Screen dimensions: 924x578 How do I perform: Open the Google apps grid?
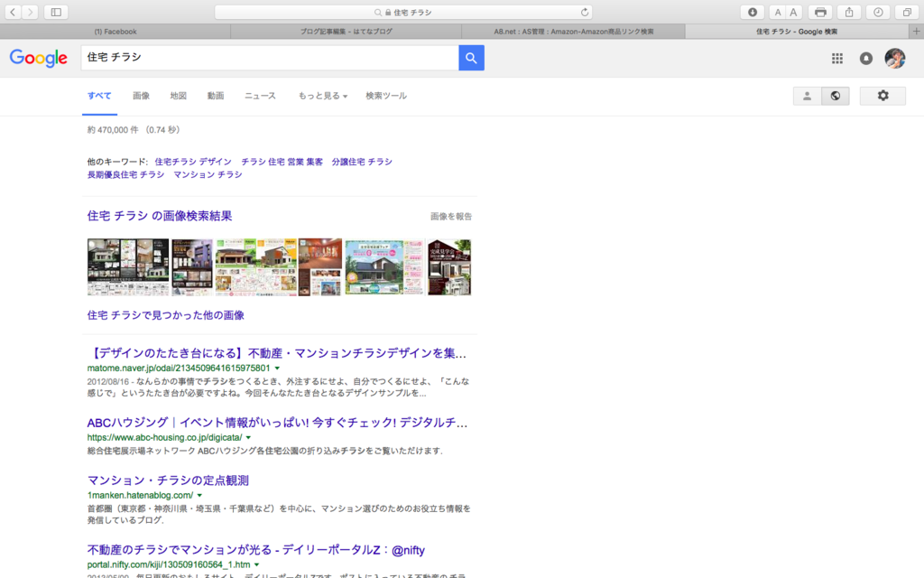pyautogui.click(x=836, y=58)
